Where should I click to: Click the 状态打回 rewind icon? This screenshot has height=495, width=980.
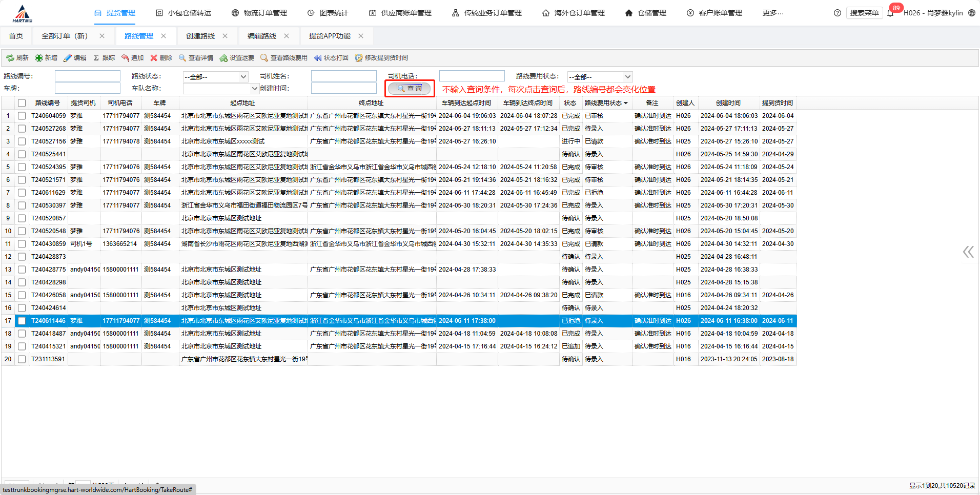[318, 58]
